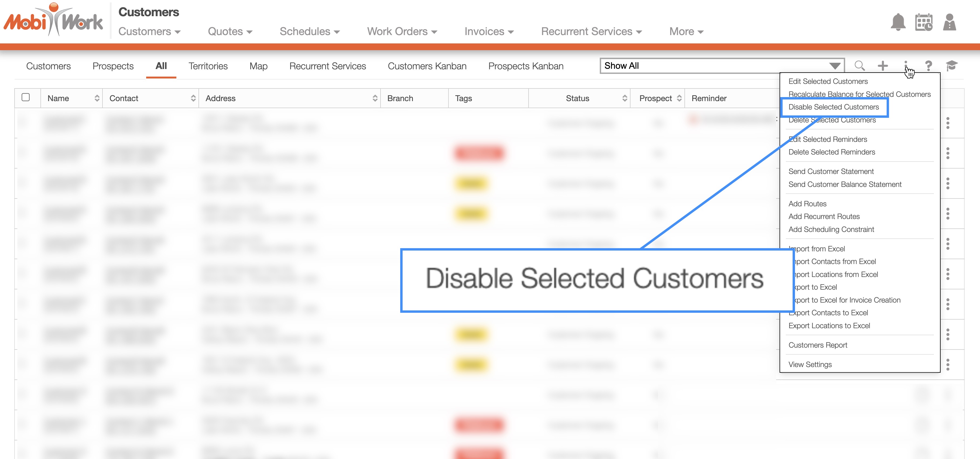This screenshot has height=459, width=980.
Task: Toggle the select-all checkbox in table header
Action: 26,97
